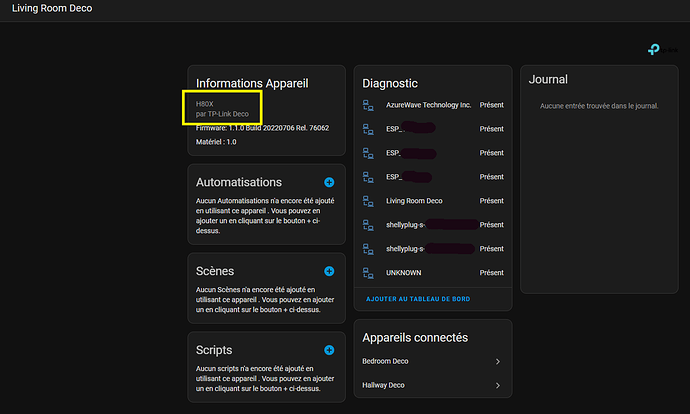Click the H80X model name
The height and width of the screenshot is (414, 690).
coord(205,104)
